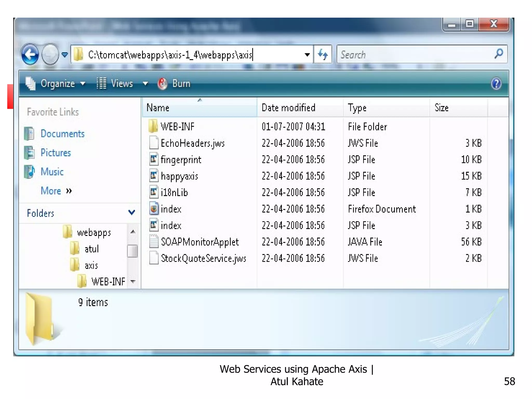Click file name 'EchoHeaders.jws'

192,143
